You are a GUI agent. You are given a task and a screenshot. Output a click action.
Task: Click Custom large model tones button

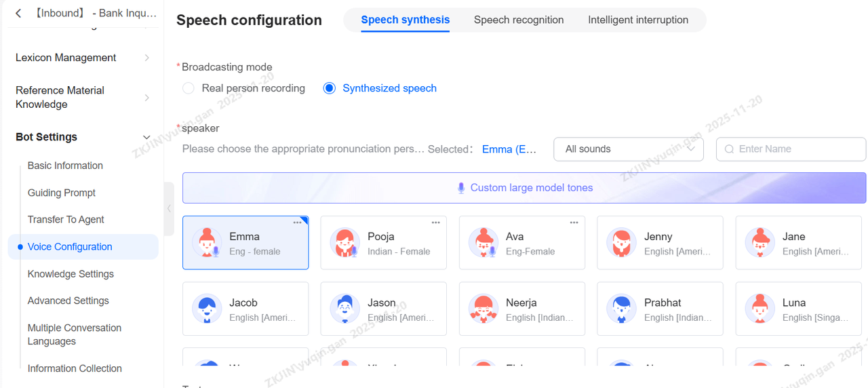524,188
